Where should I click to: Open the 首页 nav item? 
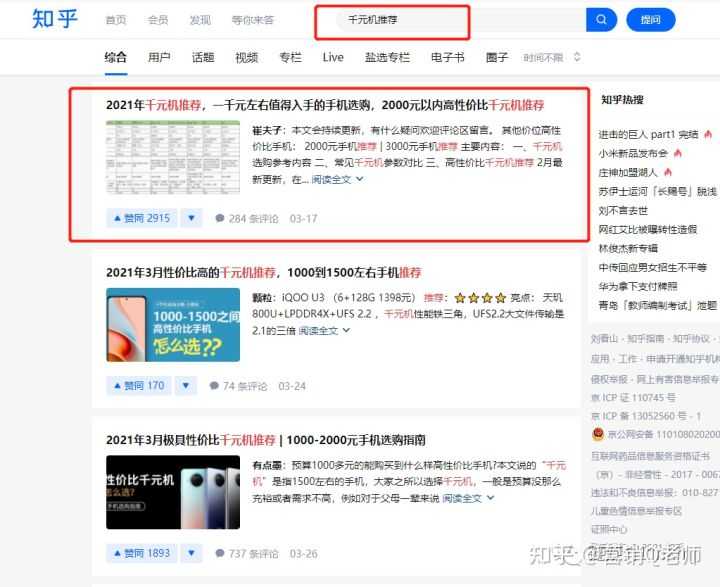(x=116, y=20)
